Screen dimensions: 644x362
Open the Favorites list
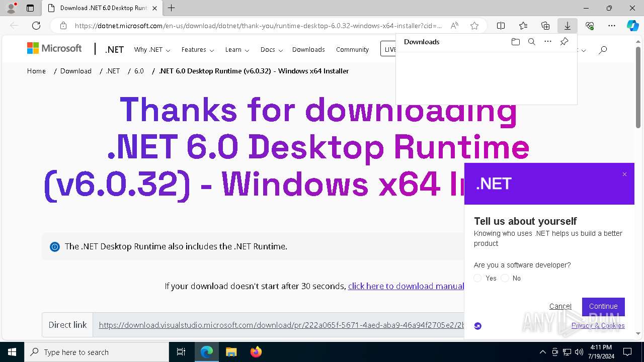(x=523, y=26)
